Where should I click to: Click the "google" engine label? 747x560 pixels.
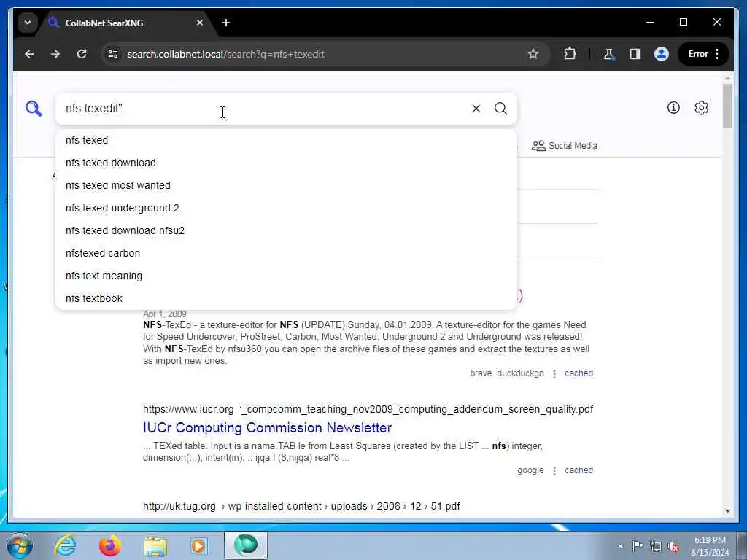(x=530, y=470)
